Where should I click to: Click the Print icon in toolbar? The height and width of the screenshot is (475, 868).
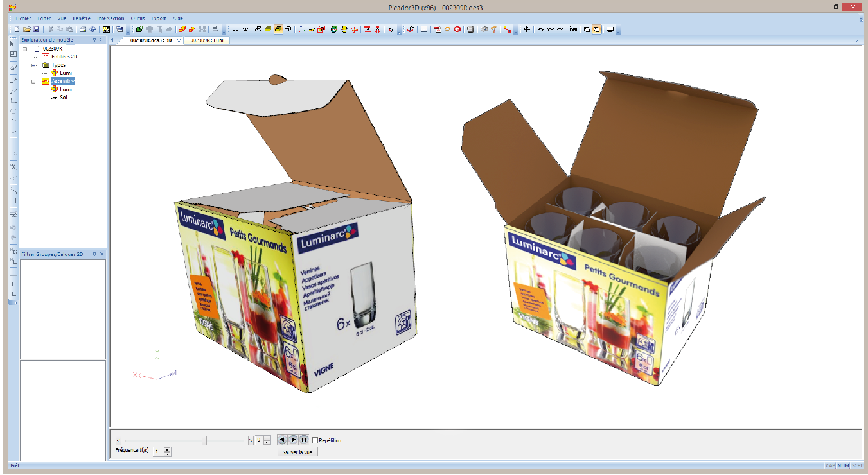pyautogui.click(x=83, y=30)
